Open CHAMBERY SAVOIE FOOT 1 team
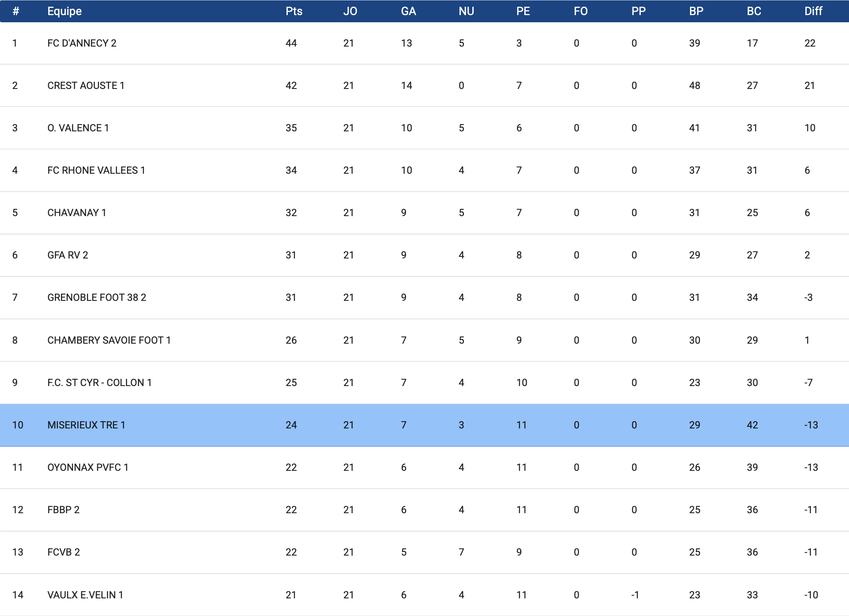This screenshot has height=616, width=849. point(109,340)
